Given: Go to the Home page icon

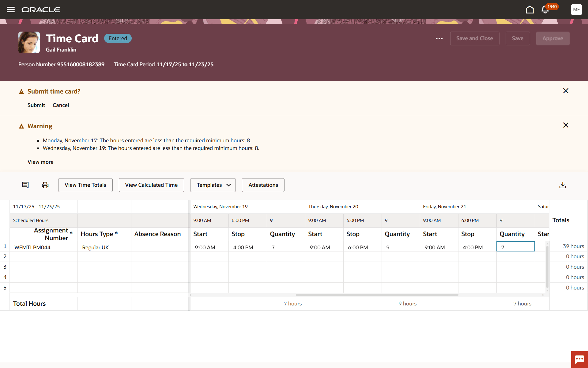Looking at the screenshot, I should (x=530, y=10).
